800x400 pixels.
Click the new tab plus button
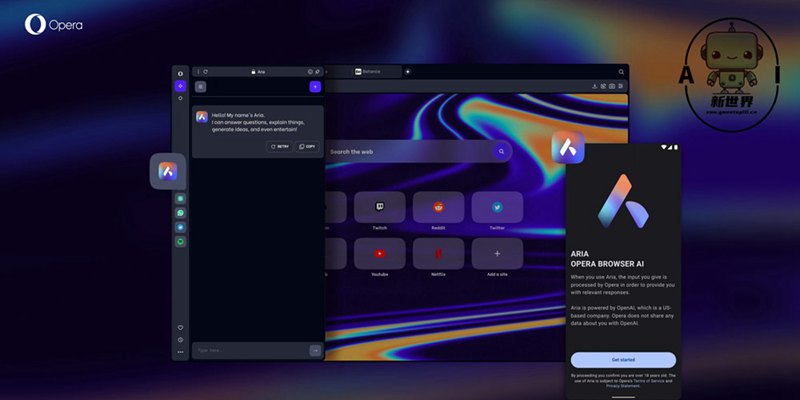click(x=407, y=72)
